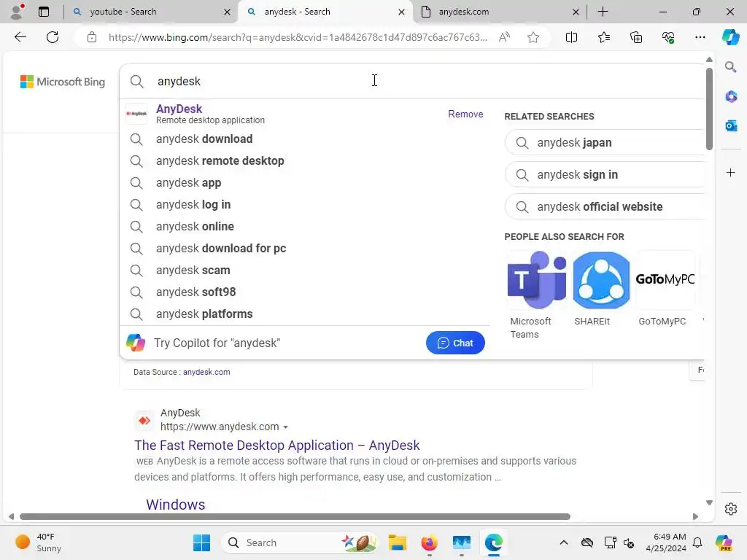Open a new browser tab

point(603,12)
